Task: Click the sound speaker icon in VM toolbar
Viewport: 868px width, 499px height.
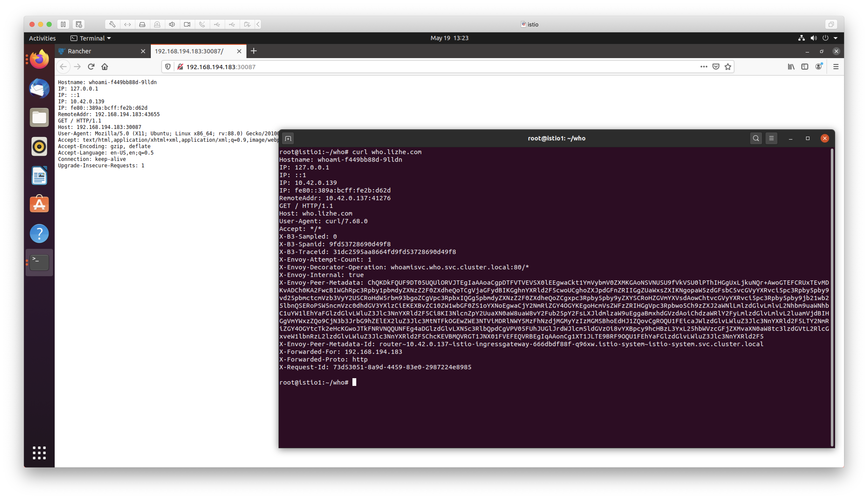Action: click(x=172, y=24)
